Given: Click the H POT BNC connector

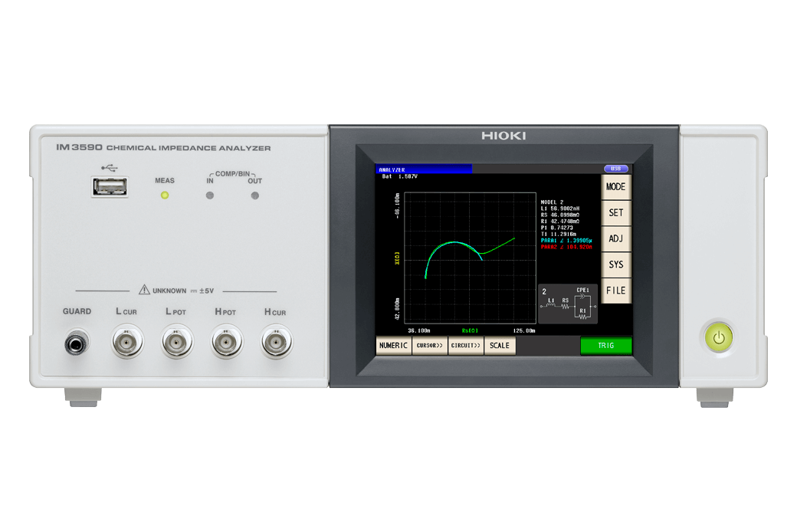Looking at the screenshot, I should tap(226, 343).
